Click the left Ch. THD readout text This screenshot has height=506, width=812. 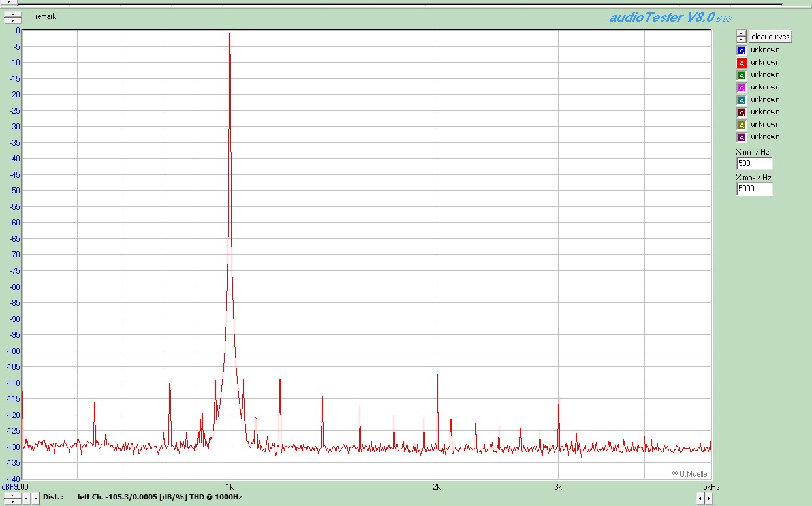click(160, 498)
